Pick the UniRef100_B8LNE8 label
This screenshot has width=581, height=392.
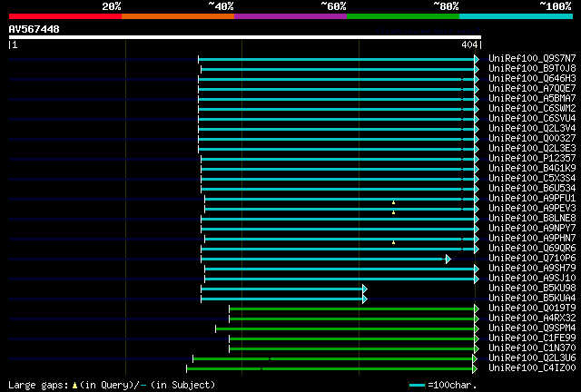[x=532, y=218]
